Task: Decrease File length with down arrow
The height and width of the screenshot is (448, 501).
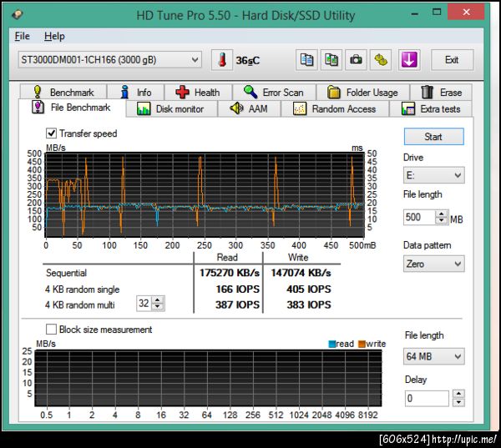Action: click(442, 220)
